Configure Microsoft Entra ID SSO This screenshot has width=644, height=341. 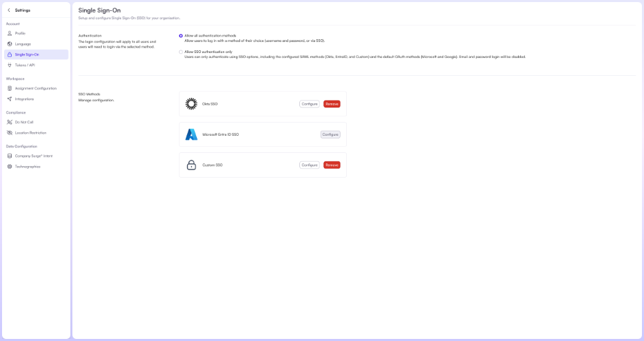tap(330, 134)
